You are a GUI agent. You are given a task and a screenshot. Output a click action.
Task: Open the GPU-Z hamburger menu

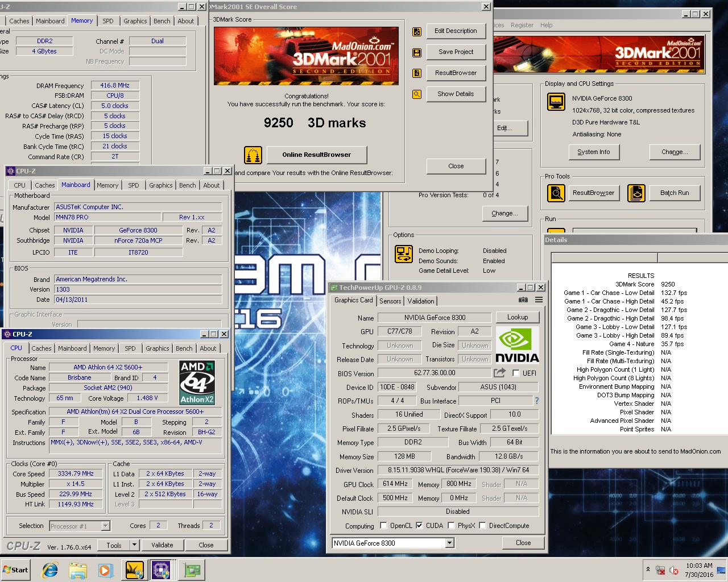tap(539, 300)
